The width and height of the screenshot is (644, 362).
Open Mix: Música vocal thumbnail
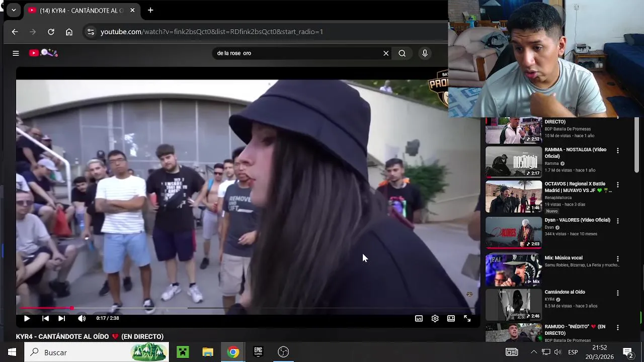(513, 270)
